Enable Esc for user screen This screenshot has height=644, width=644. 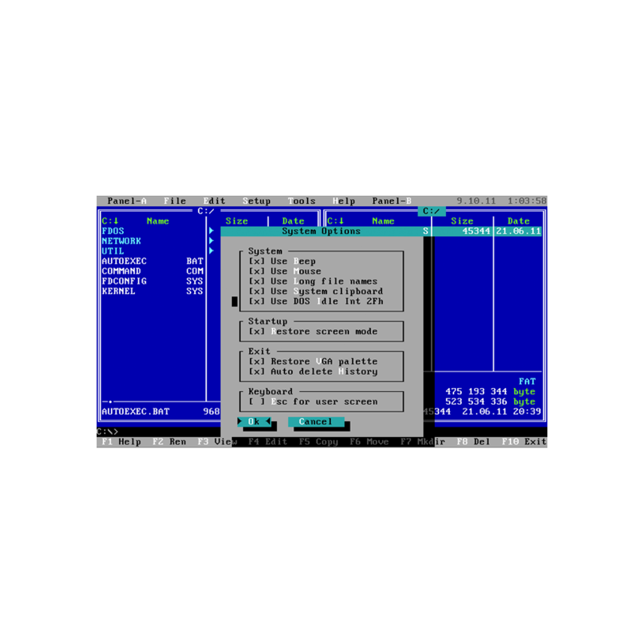[257, 401]
